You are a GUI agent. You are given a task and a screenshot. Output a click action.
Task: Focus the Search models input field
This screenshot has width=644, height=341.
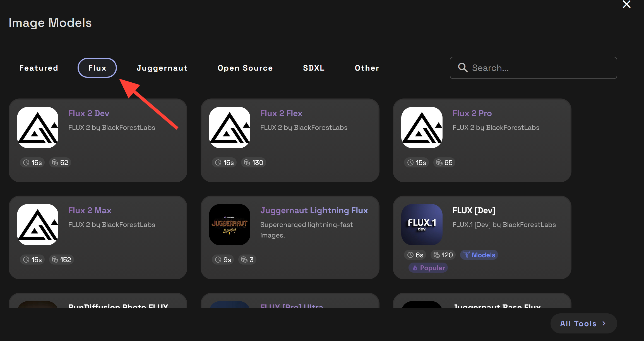point(533,68)
